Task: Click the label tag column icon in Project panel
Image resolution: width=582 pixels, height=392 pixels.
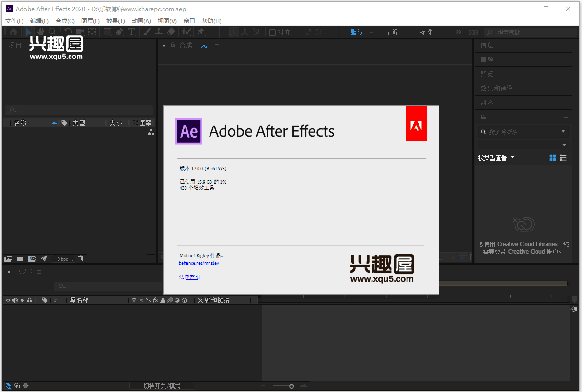Action: 64,123
